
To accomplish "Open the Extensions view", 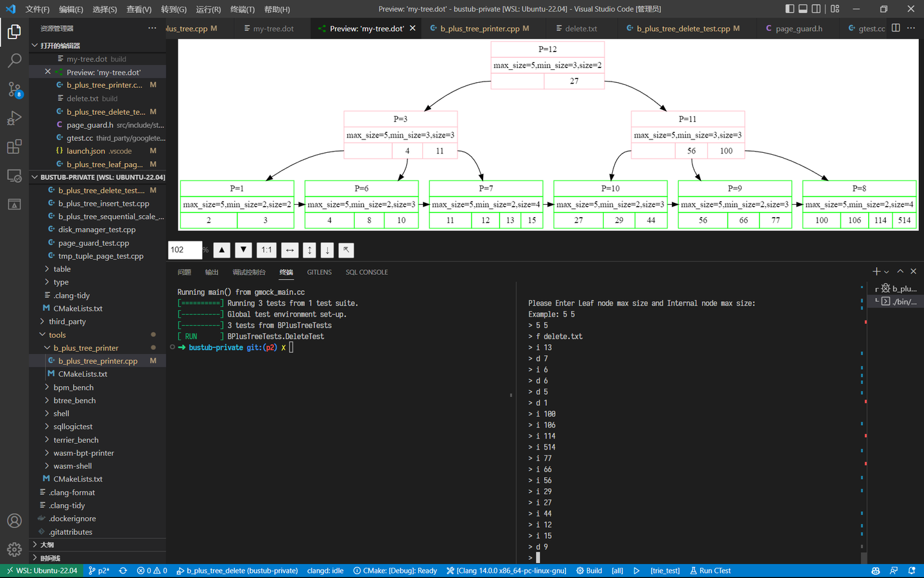I will (x=14, y=147).
